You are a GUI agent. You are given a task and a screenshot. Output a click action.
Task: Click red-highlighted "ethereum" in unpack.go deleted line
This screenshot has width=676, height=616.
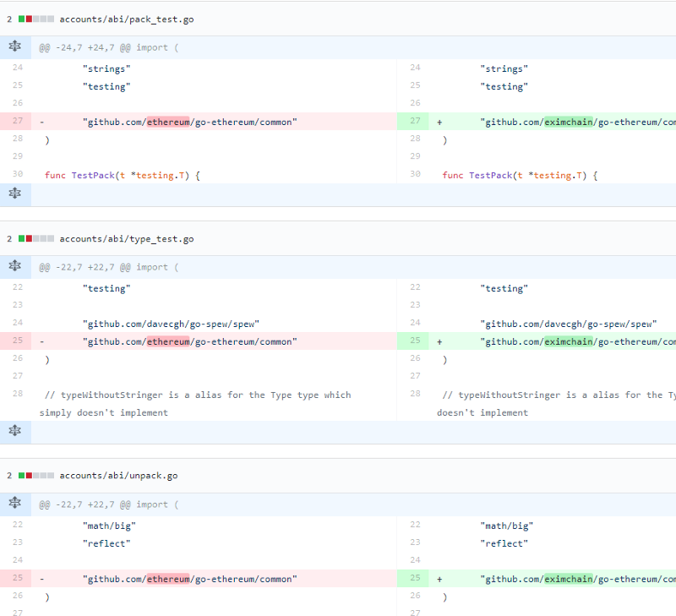(x=168, y=579)
